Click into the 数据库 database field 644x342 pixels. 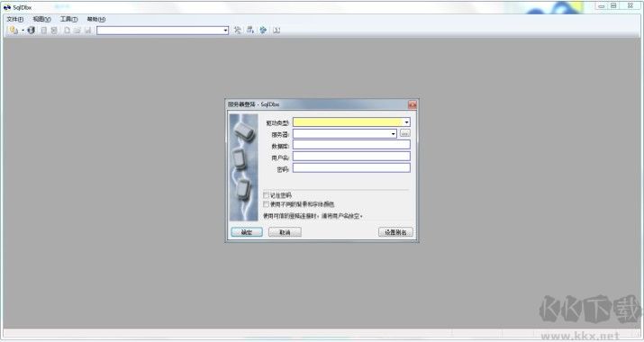point(351,145)
